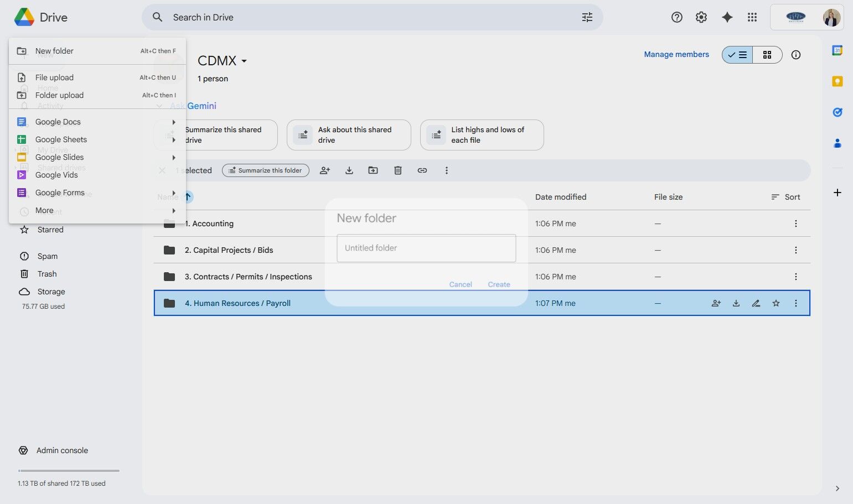This screenshot has width=853, height=504.
Task: View details with the info icon
Action: click(x=796, y=55)
